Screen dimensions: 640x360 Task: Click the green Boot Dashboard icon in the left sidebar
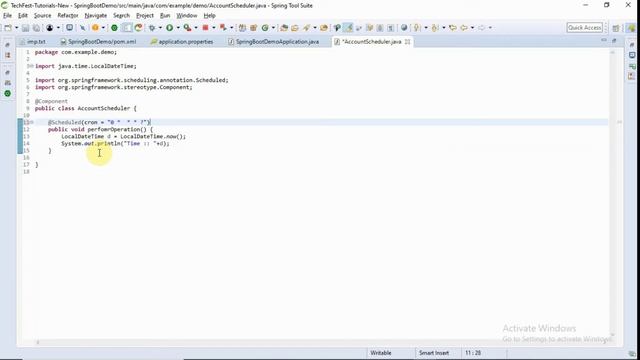click(7, 93)
